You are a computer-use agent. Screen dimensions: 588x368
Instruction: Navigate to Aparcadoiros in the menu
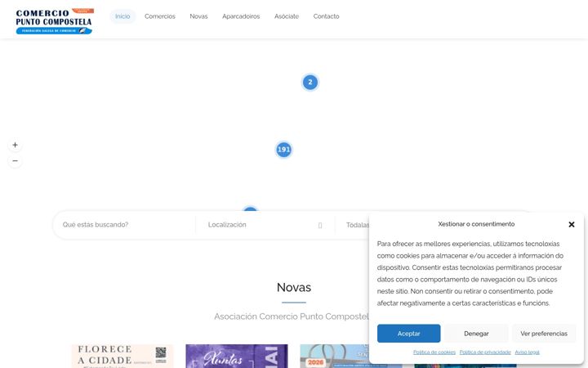tap(241, 16)
